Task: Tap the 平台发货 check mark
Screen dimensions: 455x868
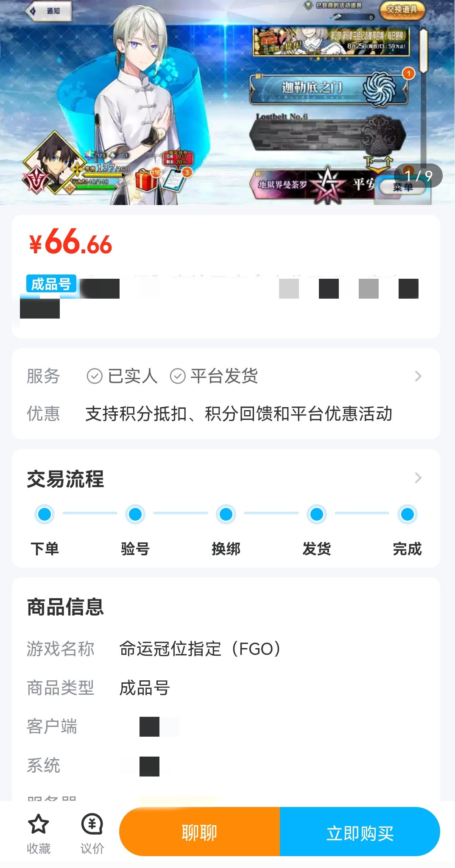Action: tap(178, 376)
